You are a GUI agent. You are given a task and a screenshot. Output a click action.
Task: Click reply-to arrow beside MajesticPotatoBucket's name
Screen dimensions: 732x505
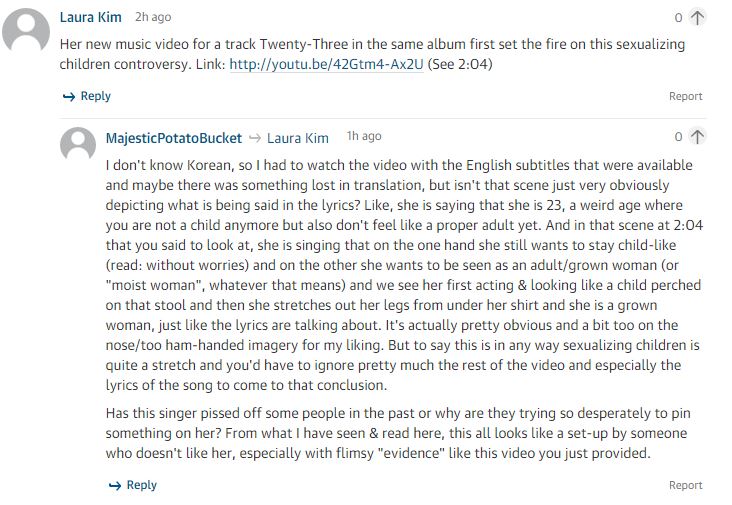click(255, 137)
